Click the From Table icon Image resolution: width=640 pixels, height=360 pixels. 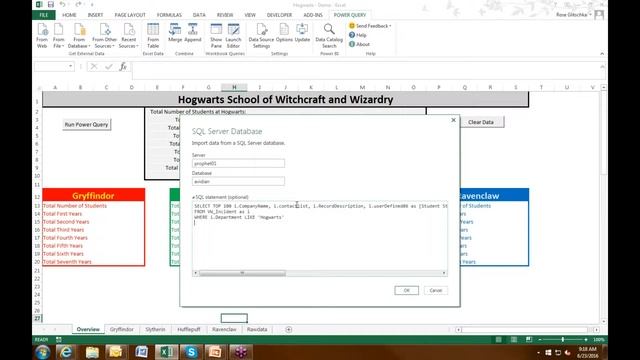point(153,36)
